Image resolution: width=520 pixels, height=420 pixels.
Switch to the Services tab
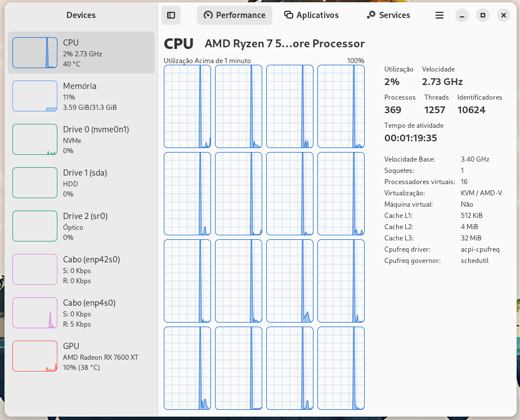(x=388, y=15)
